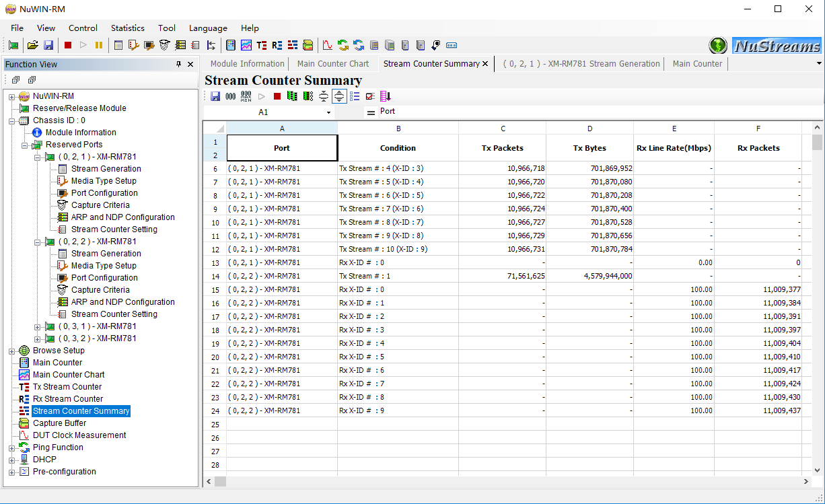Select Module Information in tree
The width and height of the screenshot is (825, 504).
click(x=81, y=133)
